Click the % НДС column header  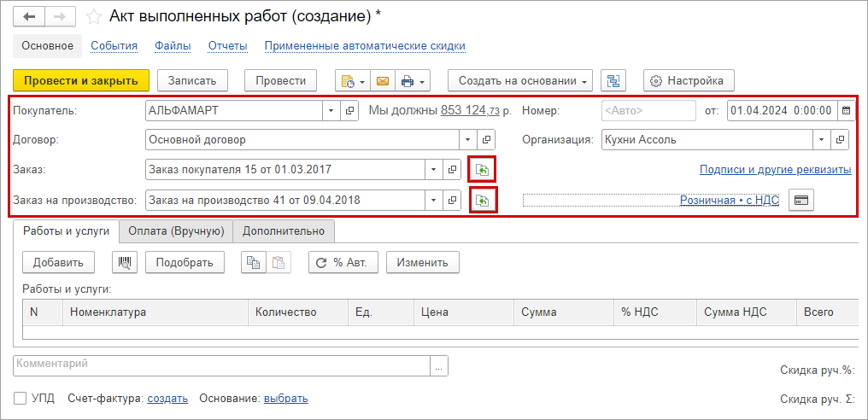click(655, 312)
